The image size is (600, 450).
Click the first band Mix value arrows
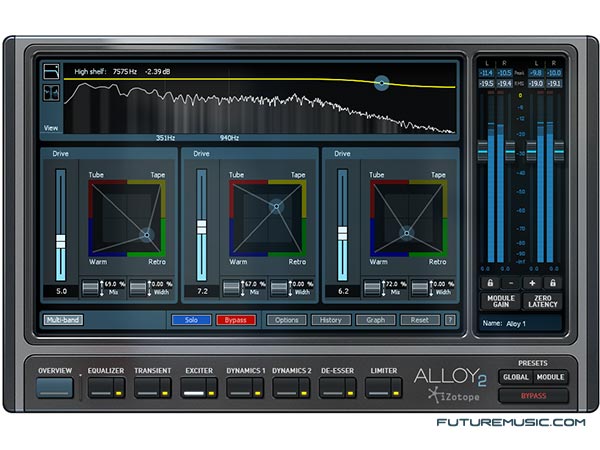102,288
